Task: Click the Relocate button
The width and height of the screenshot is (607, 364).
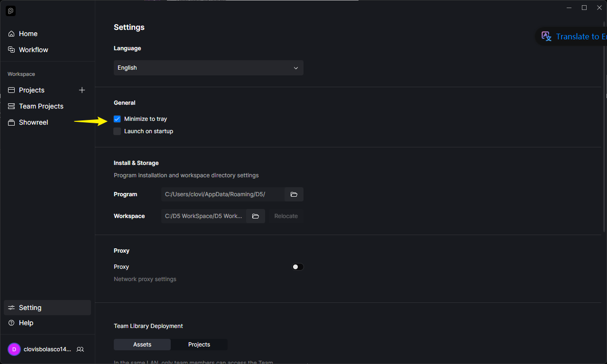Action: pyautogui.click(x=286, y=216)
